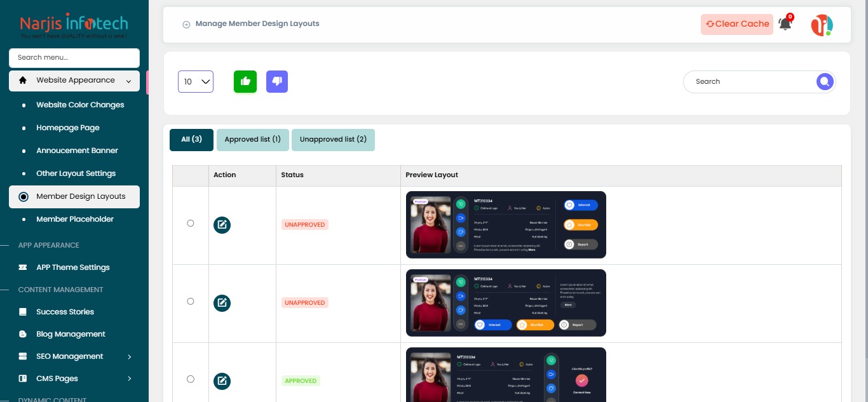Click the first row UNAPPROVED status badge
The image size is (868, 402).
point(305,225)
